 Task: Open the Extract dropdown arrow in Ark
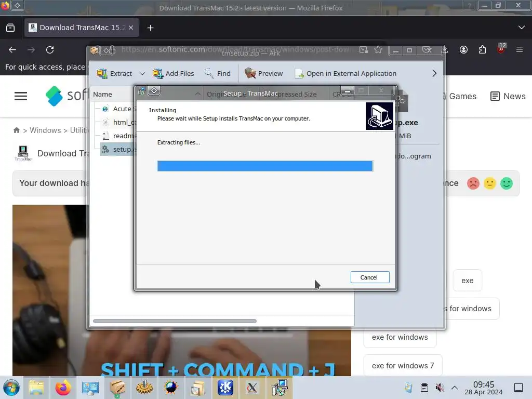142,73
